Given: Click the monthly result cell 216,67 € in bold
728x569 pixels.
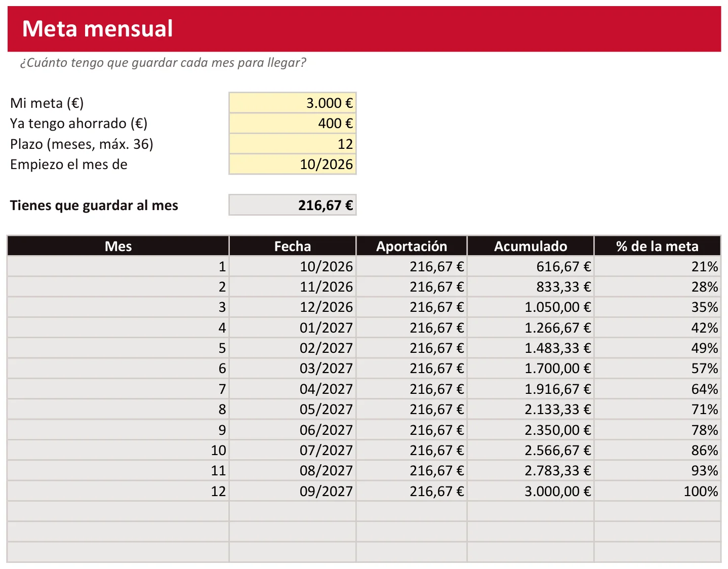Looking at the screenshot, I should [293, 205].
